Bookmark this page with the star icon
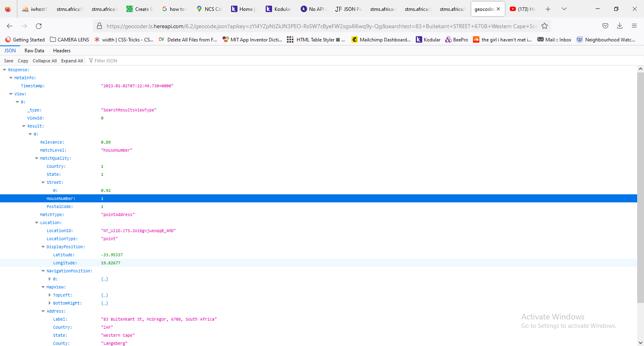This screenshot has height=346, width=644. (545, 26)
